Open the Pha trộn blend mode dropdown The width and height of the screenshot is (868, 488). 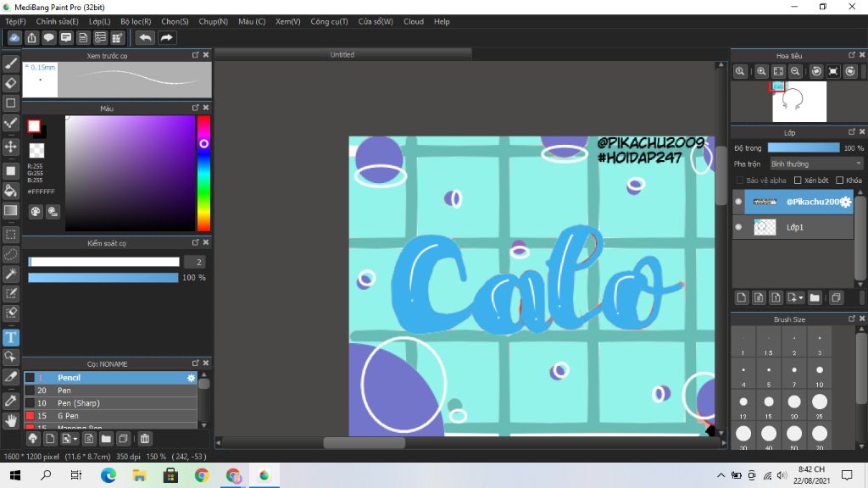pos(816,164)
